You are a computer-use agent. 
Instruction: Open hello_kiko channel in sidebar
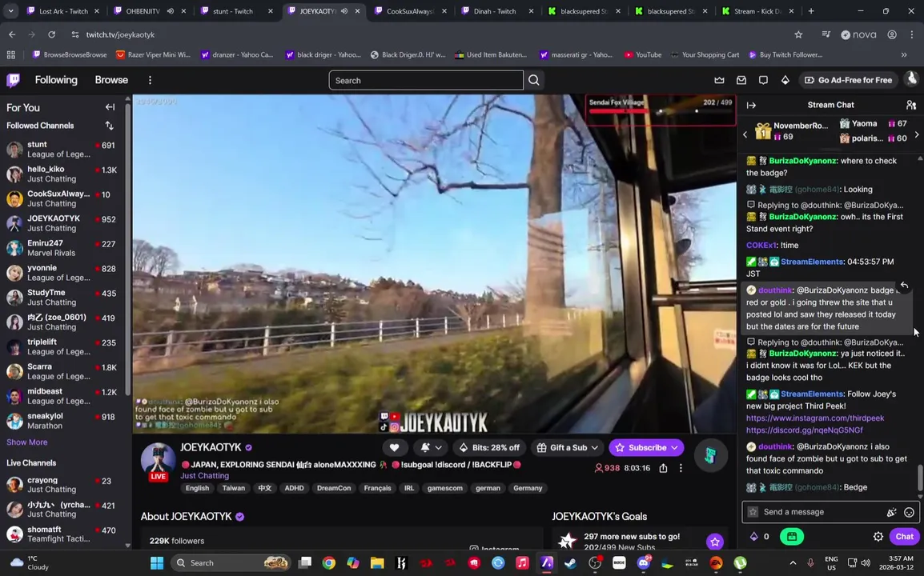[x=63, y=174]
